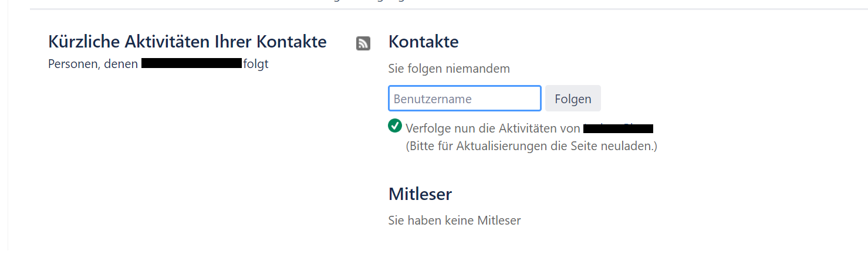
Task: Click the horizontal divider above the headings
Action: pos(446,9)
